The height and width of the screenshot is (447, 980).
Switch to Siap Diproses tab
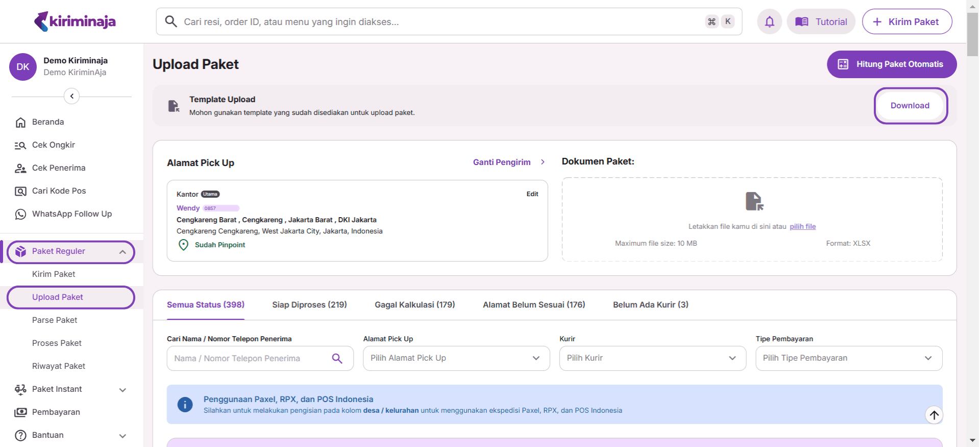tap(309, 305)
